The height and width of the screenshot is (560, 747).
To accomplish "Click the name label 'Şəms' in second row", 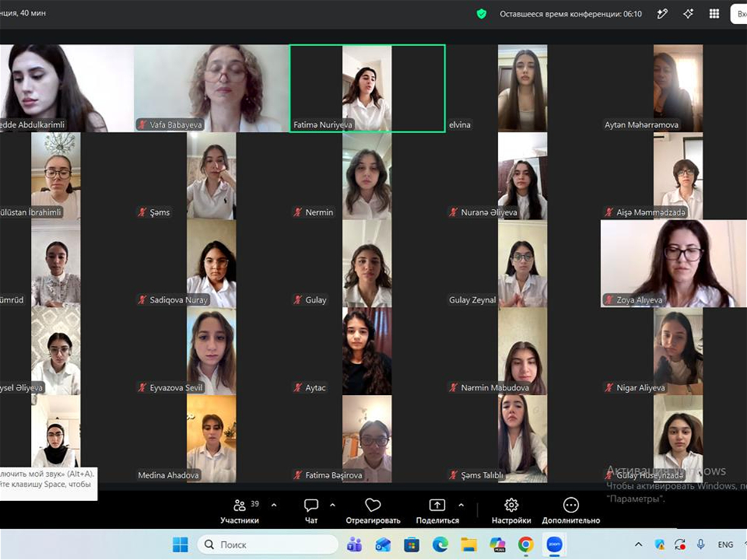I will click(160, 213).
